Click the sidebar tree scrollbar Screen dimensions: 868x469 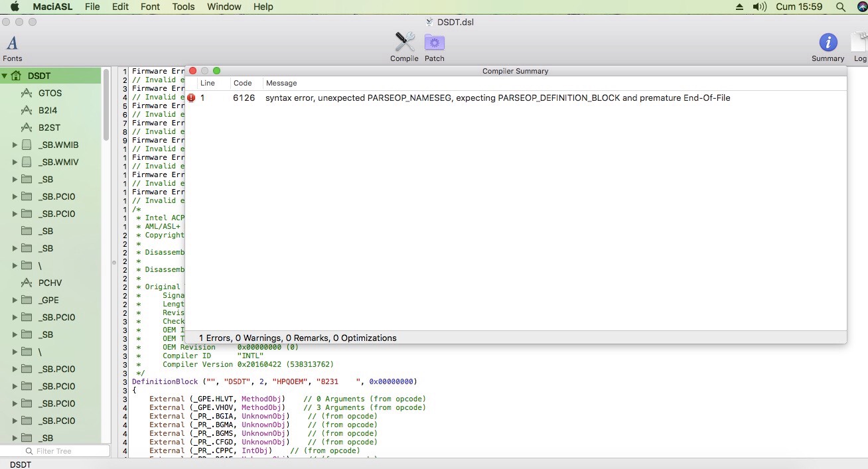tap(106, 104)
